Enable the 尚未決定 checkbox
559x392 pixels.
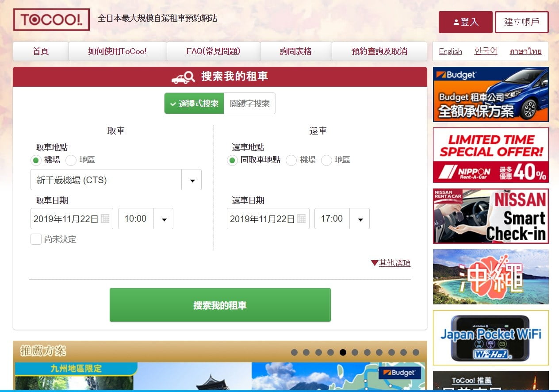click(36, 239)
